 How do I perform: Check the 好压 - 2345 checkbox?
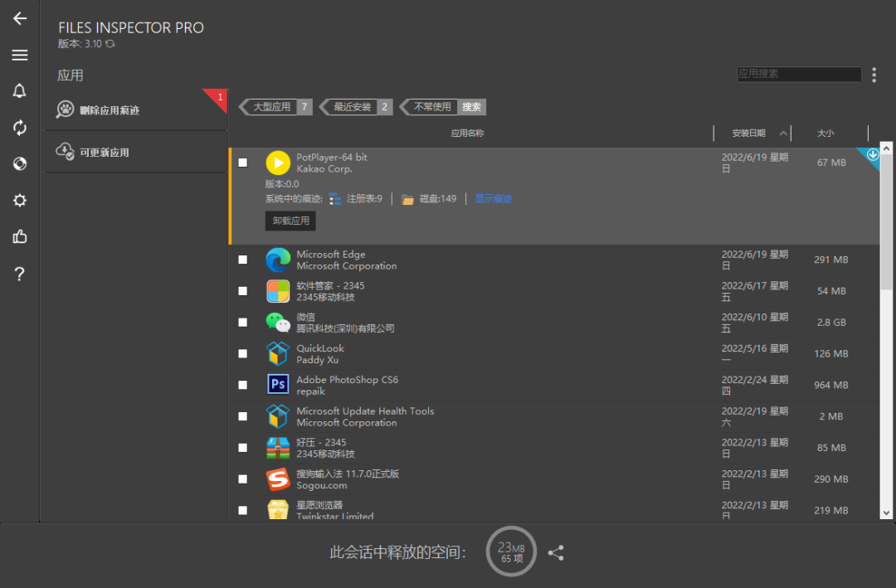click(243, 448)
